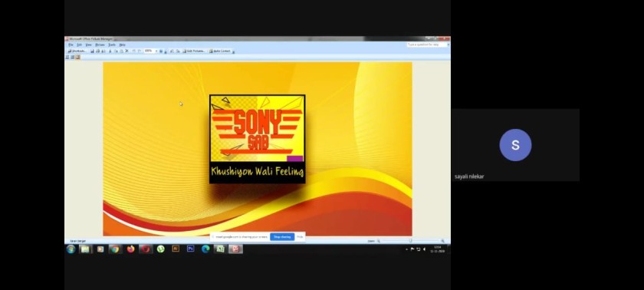Click the Save icon in the toolbar
644x290 pixels.
[x=93, y=51]
